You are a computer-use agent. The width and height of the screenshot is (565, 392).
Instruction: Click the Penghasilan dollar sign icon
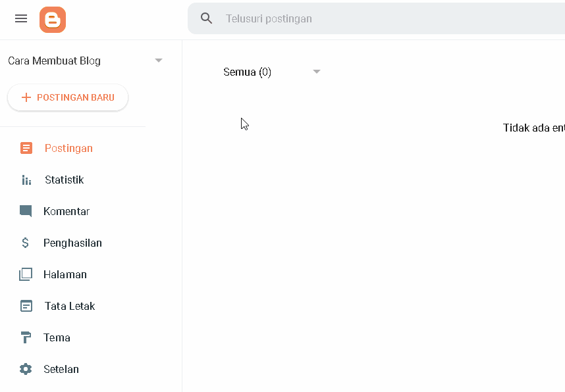(x=25, y=243)
